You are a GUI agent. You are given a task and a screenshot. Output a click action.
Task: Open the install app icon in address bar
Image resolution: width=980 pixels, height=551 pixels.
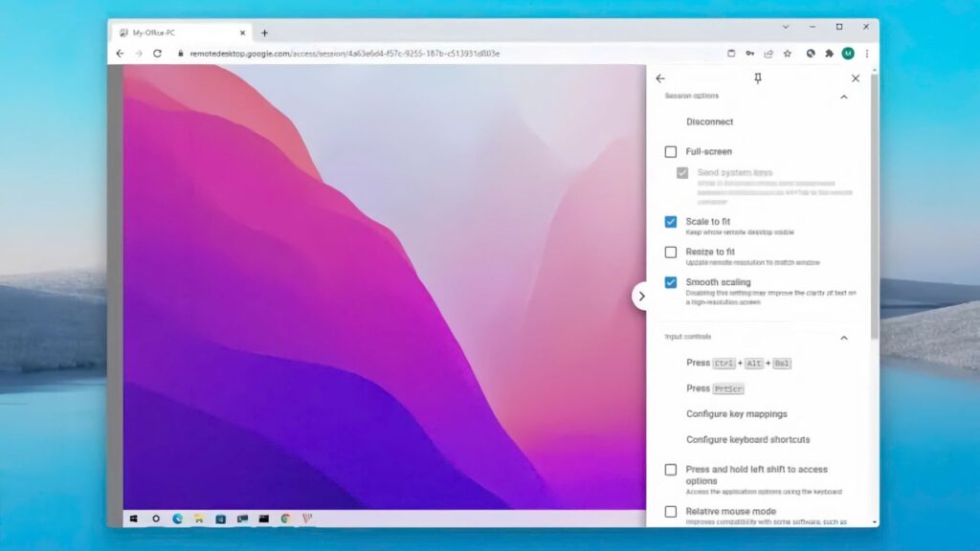[x=731, y=54]
